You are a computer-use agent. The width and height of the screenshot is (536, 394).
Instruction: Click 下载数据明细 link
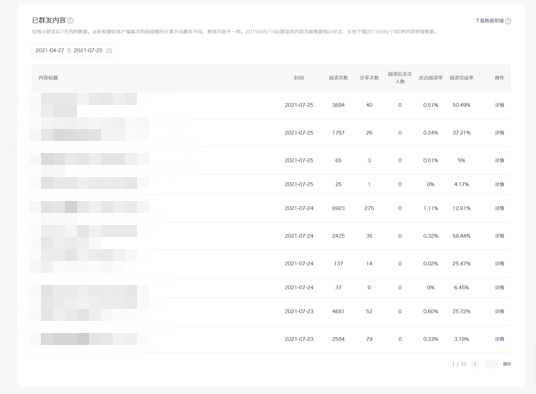tap(490, 21)
